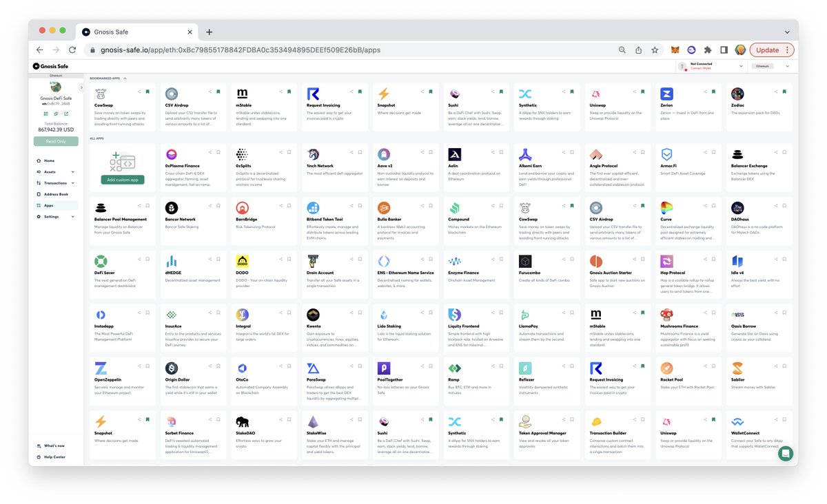Show QR code for the Safe address
This screenshot has height=504, width=827.
click(45, 114)
